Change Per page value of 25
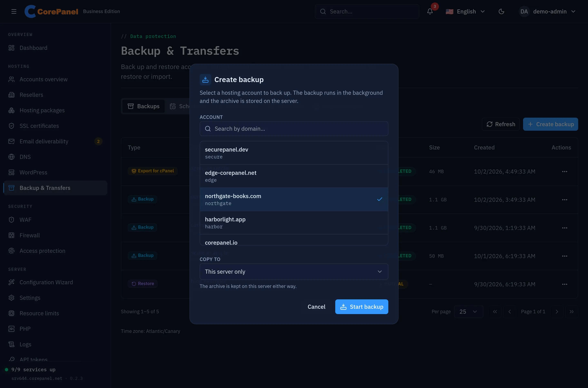 tap(468, 312)
